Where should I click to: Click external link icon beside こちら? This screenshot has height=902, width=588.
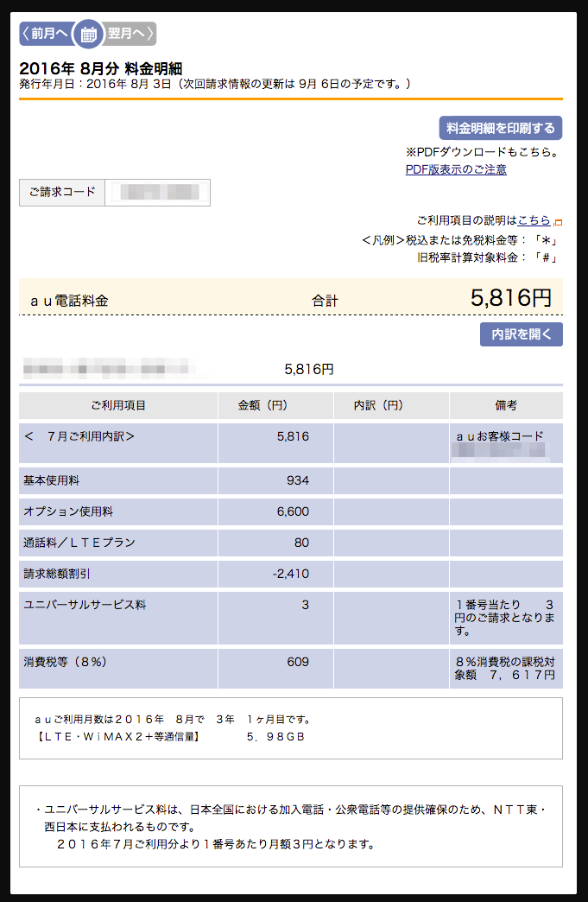tap(558, 222)
